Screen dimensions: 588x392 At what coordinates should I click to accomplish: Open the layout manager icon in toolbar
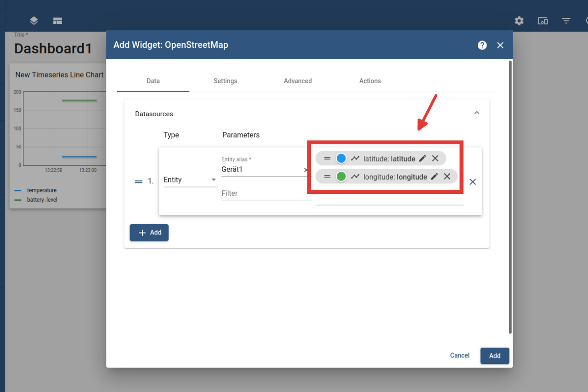57,21
